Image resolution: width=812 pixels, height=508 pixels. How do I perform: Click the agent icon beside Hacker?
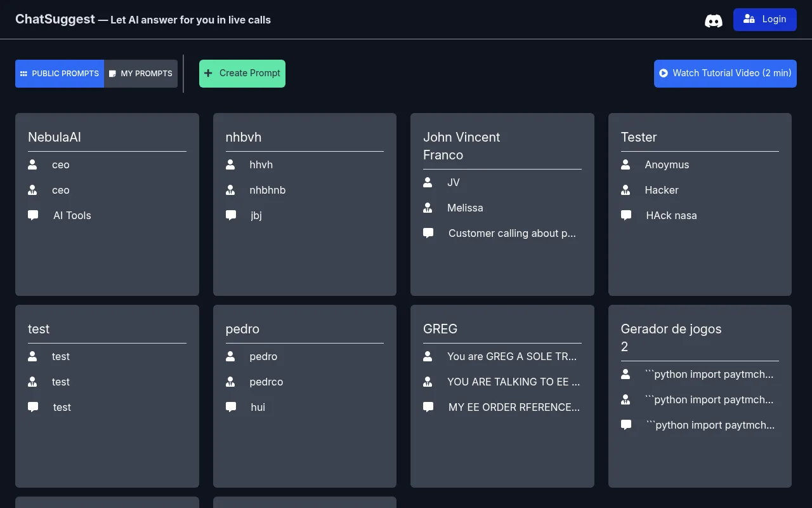[625, 190]
